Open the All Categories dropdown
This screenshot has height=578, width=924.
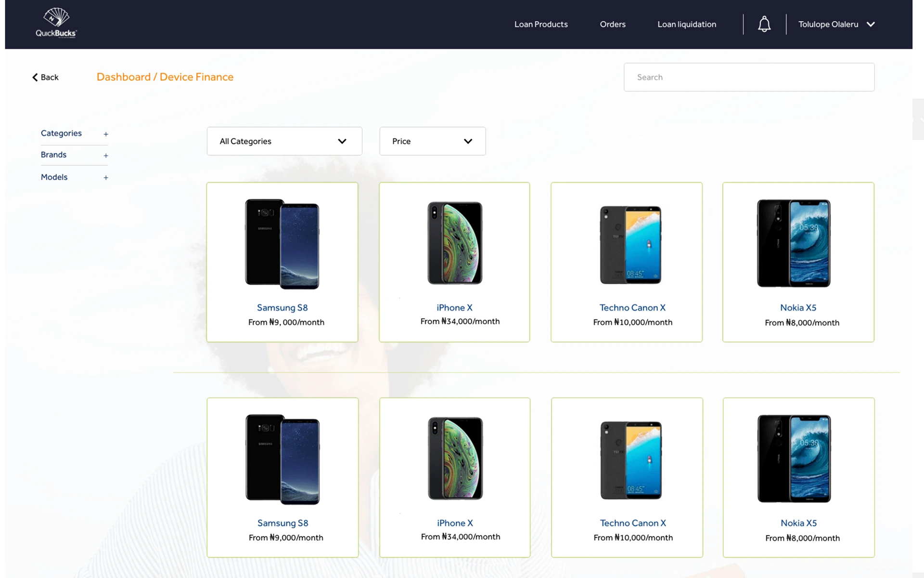click(x=284, y=141)
